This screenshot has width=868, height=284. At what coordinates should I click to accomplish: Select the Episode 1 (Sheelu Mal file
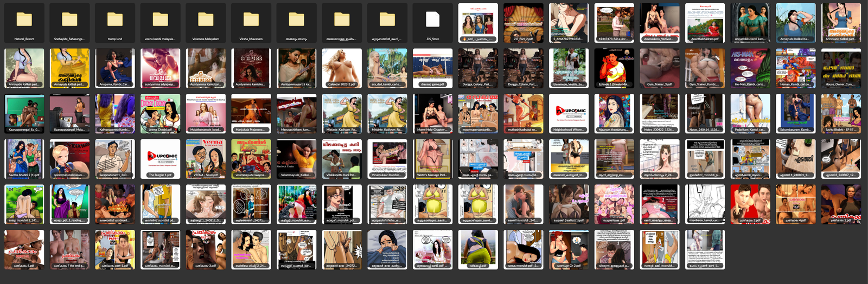click(x=614, y=69)
